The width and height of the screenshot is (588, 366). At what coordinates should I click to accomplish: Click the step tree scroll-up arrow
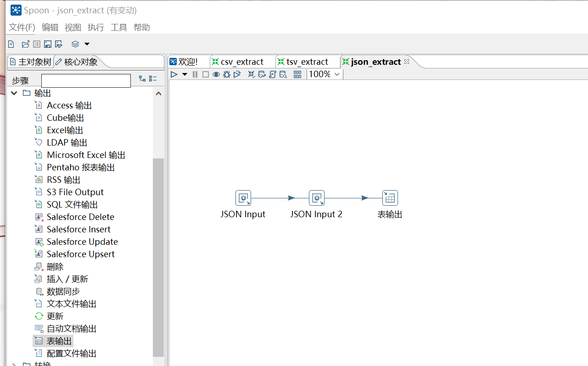pyautogui.click(x=158, y=94)
